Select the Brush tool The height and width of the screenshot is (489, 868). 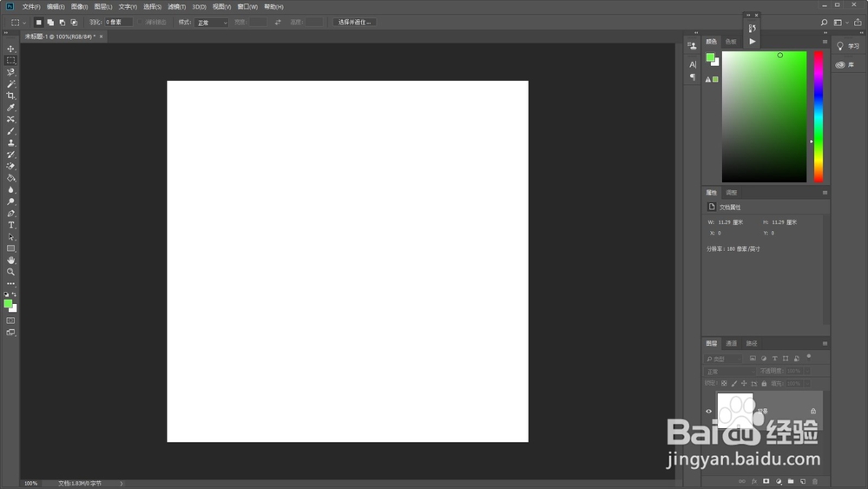click(x=10, y=131)
